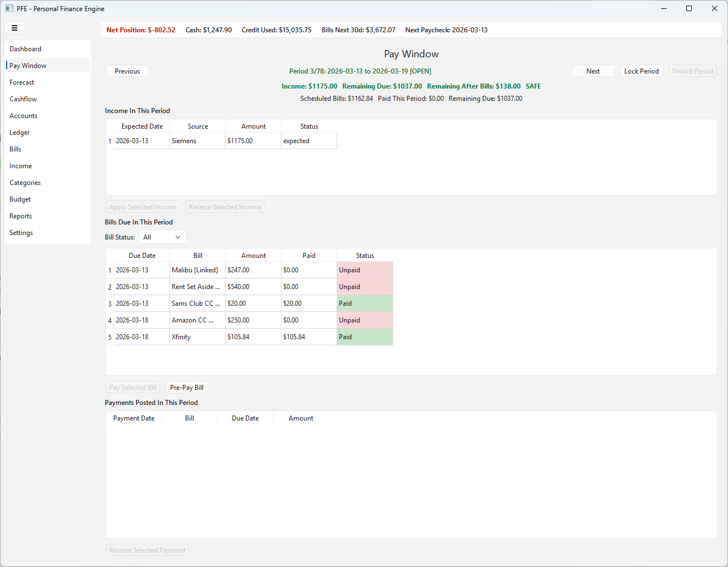728x567 pixels.
Task: Lock the current pay period
Action: (641, 71)
